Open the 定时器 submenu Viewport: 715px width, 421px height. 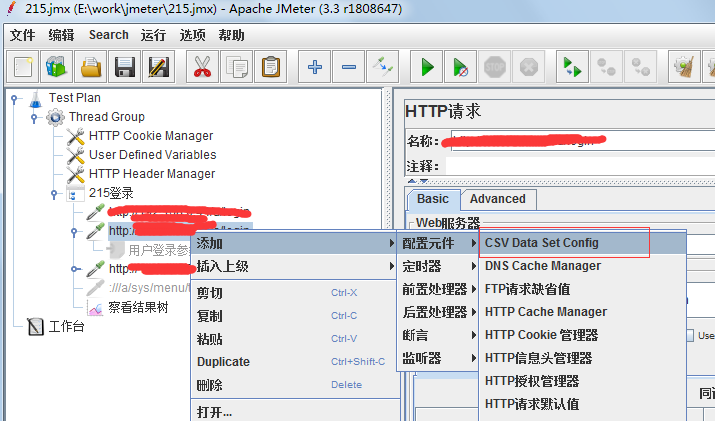439,266
